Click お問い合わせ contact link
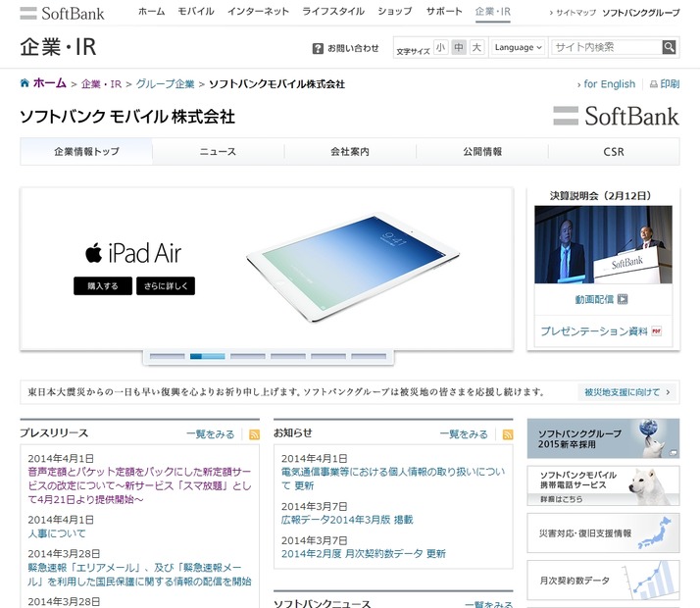The height and width of the screenshot is (608, 700). pyautogui.click(x=353, y=48)
